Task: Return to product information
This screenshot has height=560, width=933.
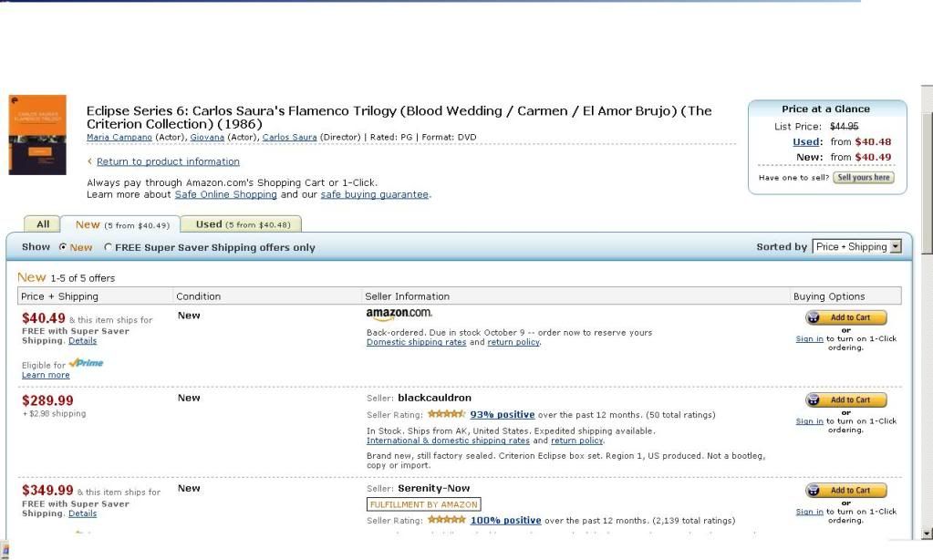Action: click(x=168, y=161)
